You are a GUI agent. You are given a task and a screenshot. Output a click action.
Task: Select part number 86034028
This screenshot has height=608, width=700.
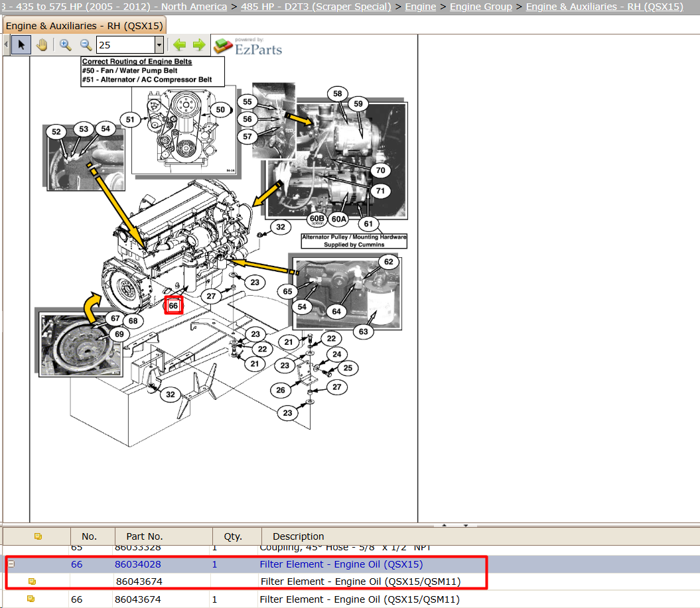137,564
